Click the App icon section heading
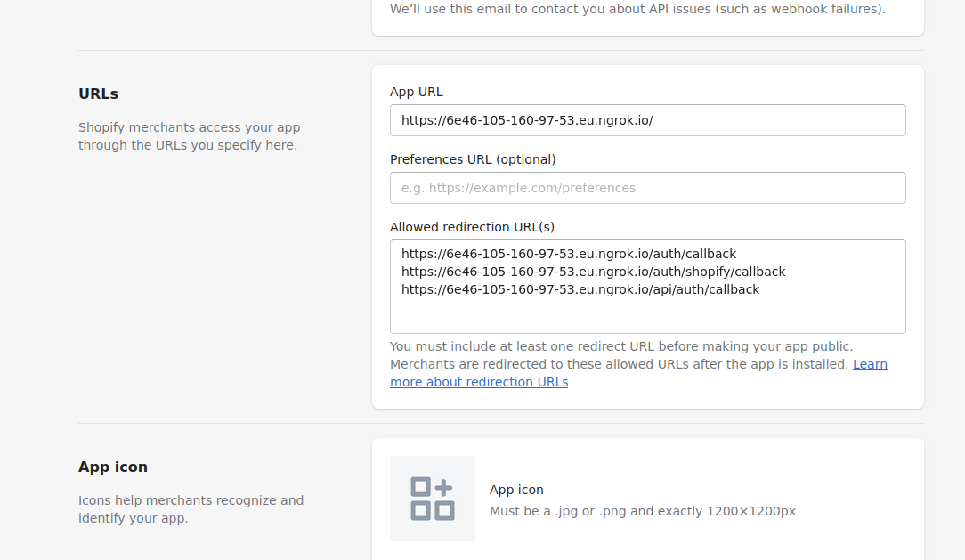965x560 pixels. pyautogui.click(x=113, y=467)
